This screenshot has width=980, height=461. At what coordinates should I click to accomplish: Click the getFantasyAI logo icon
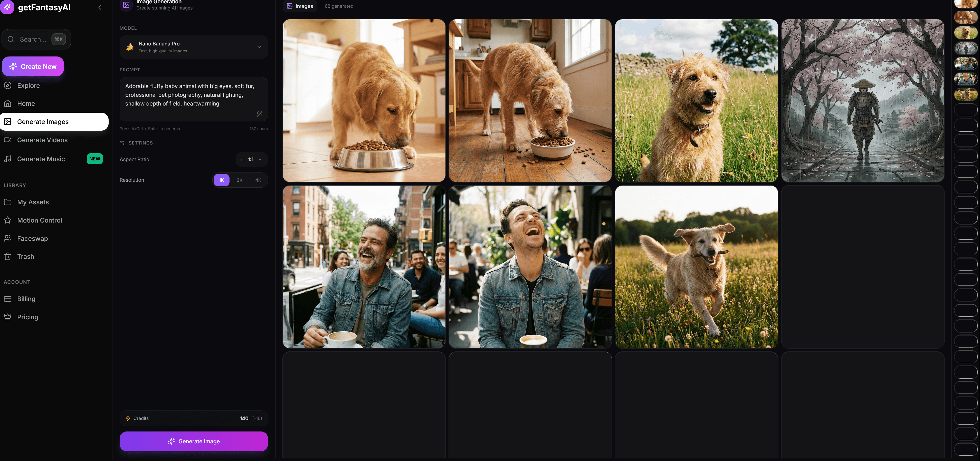[7, 7]
